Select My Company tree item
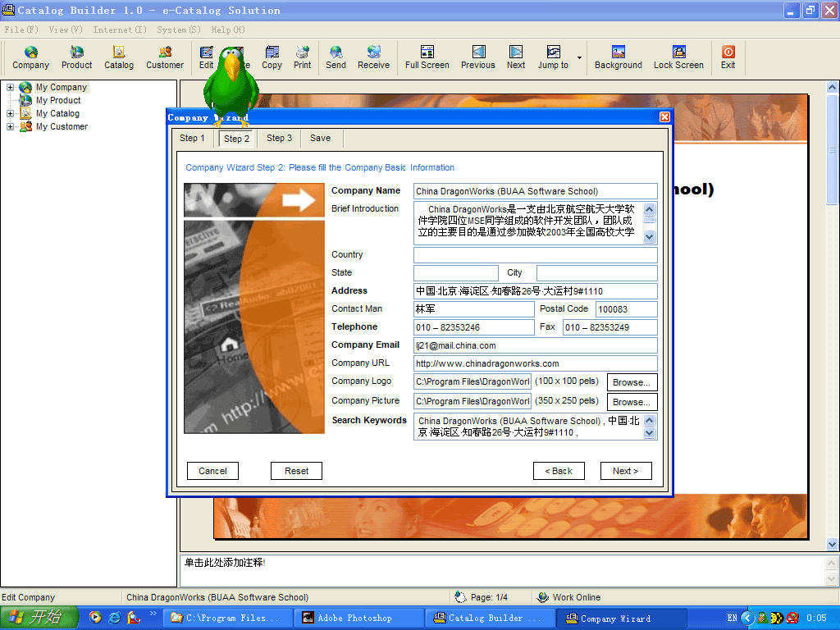 tap(61, 87)
